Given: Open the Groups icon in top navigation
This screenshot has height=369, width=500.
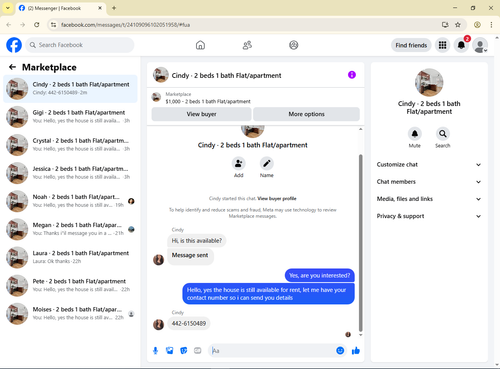Looking at the screenshot, I should coord(294,45).
